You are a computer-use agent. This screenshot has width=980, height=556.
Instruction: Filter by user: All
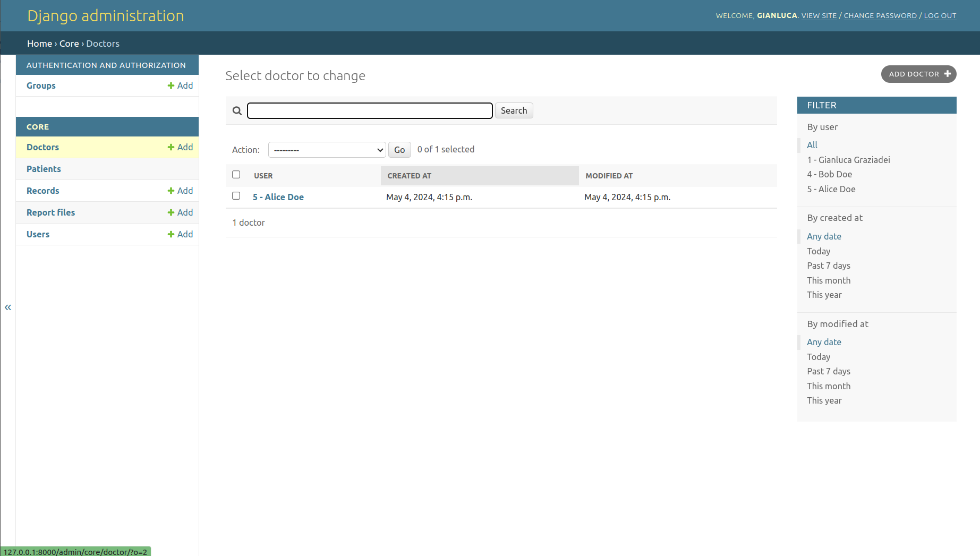pos(812,145)
